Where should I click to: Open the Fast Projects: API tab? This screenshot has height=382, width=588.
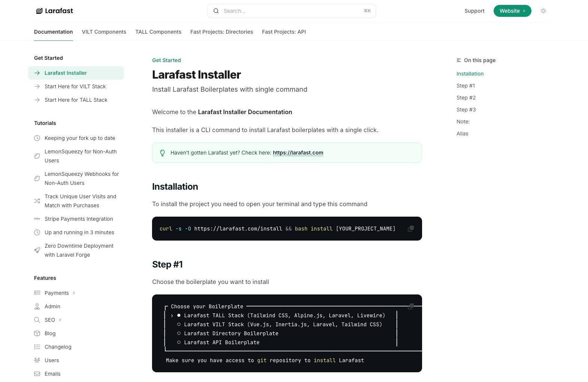pos(284,32)
